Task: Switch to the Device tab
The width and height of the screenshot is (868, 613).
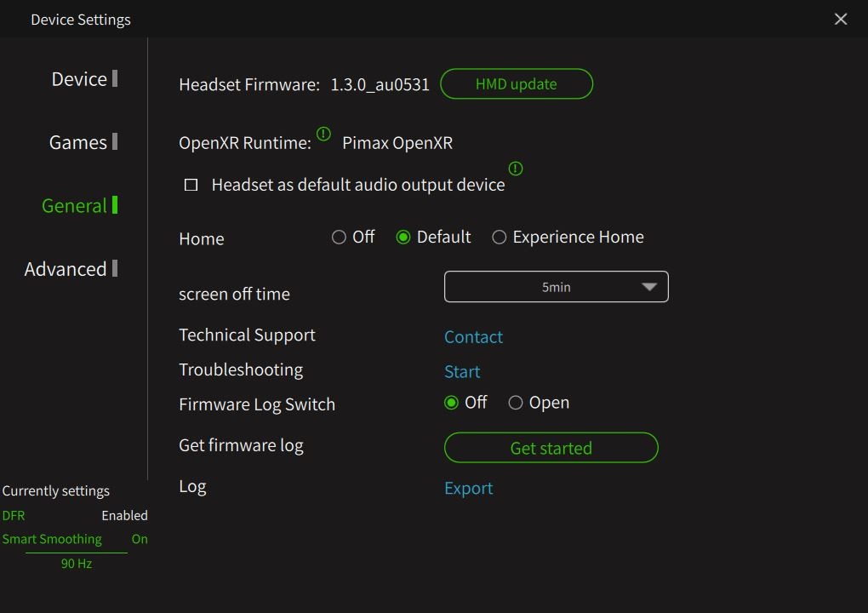Action: pos(79,79)
